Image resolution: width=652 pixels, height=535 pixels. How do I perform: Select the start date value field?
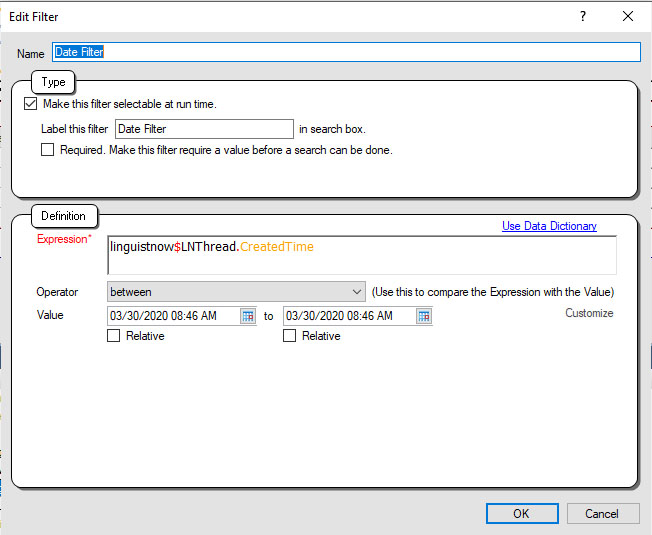(172, 316)
